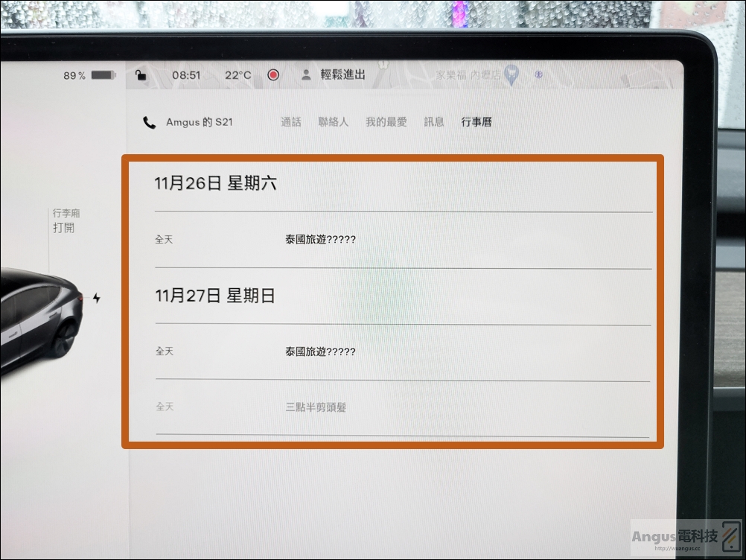
Task: Tap the map location pin
Action: click(x=511, y=74)
